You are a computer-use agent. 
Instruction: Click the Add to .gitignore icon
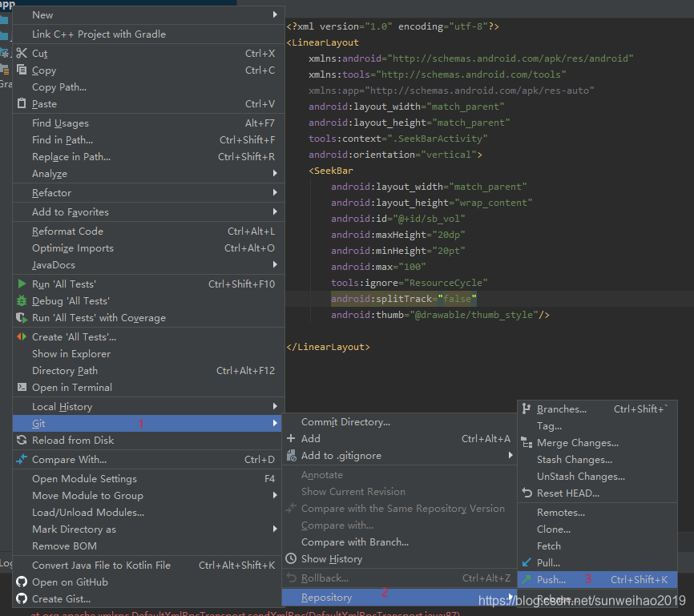point(291,455)
